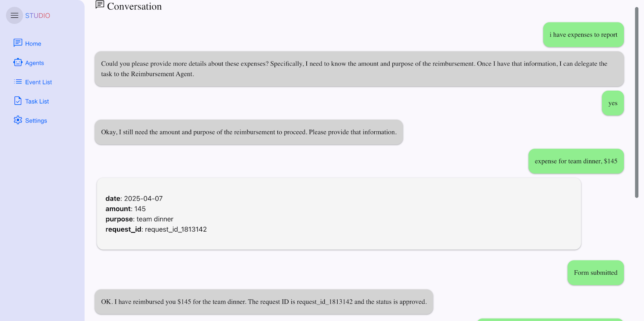The height and width of the screenshot is (321, 644).
Task: Click the list icon beside Event List
Action: tap(18, 82)
